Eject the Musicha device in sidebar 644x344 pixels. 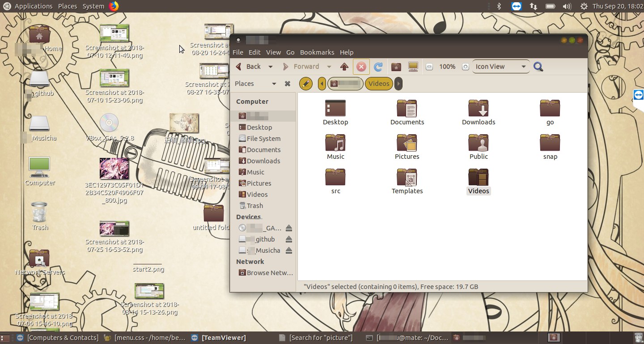click(289, 251)
